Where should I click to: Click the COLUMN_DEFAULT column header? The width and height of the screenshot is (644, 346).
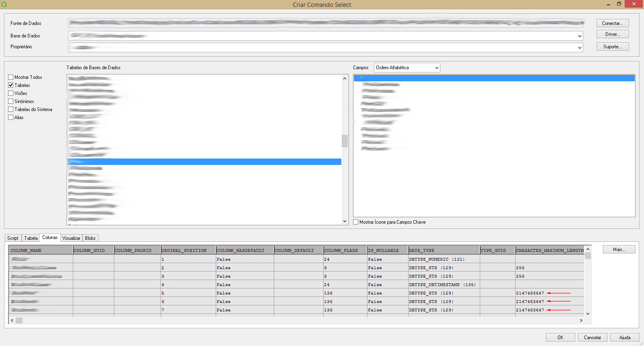pos(299,250)
